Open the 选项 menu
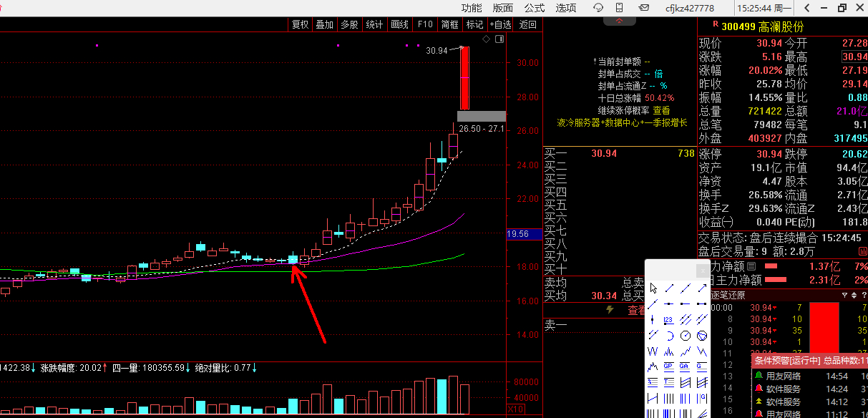The width and height of the screenshot is (868, 418). (x=566, y=8)
